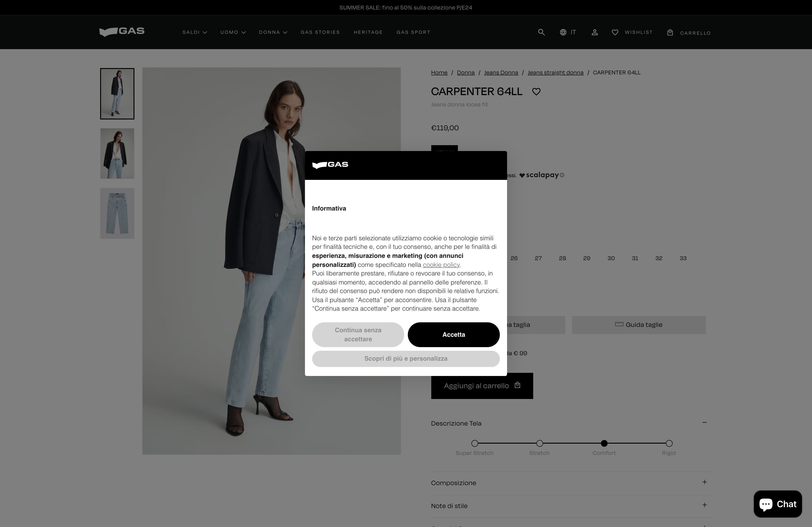Select the Comfort point on stretch scale
The width and height of the screenshot is (812, 527).
pos(604,443)
